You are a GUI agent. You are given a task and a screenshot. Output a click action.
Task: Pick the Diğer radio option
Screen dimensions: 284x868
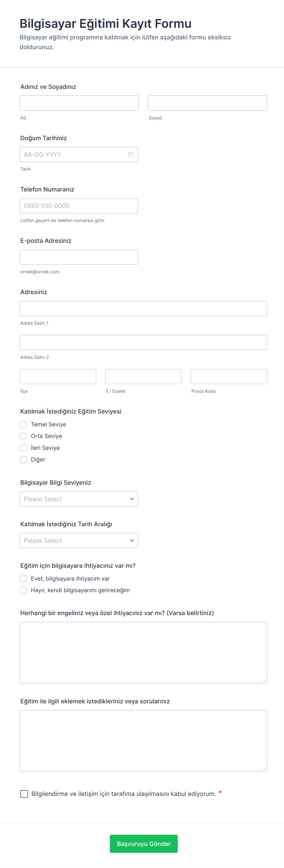tap(23, 460)
